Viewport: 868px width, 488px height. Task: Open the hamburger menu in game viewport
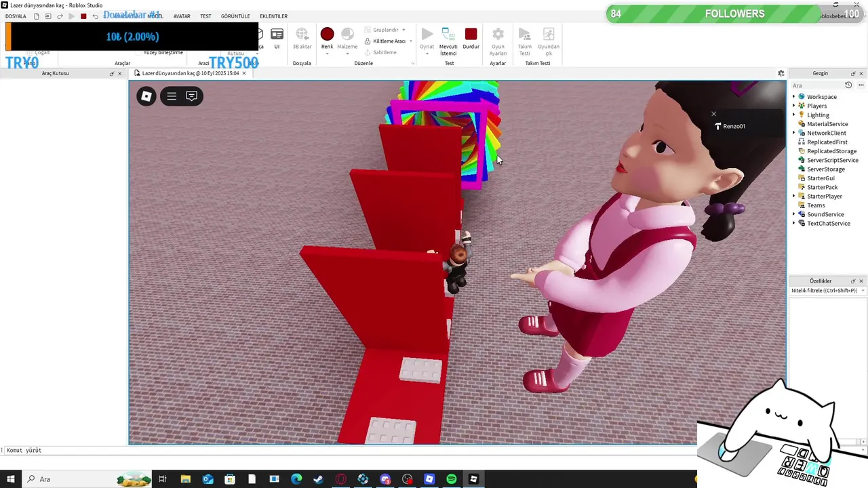click(172, 96)
